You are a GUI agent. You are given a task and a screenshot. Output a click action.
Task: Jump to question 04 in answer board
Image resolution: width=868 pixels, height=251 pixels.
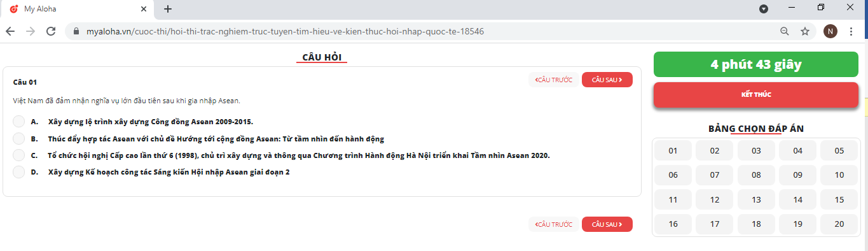[797, 150]
